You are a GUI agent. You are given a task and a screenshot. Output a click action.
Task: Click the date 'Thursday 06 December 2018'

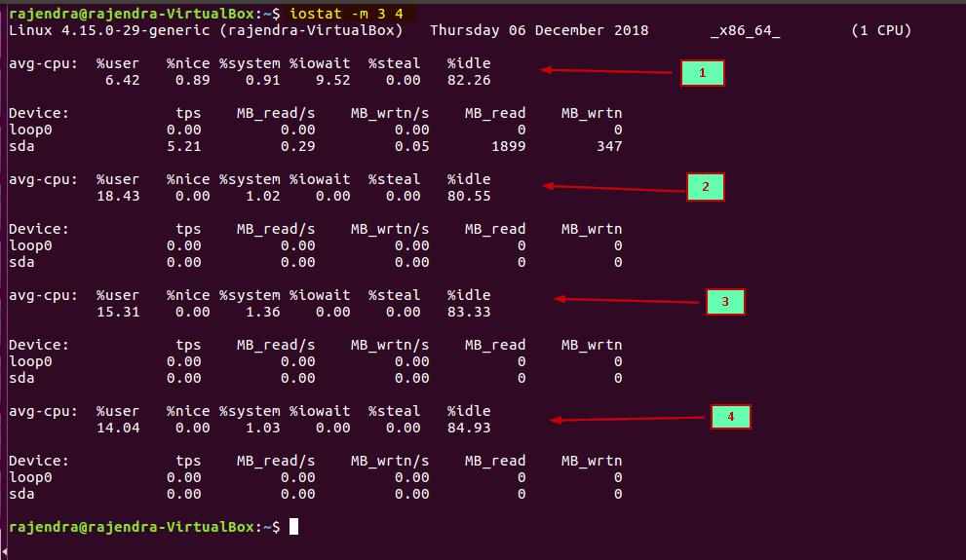[539, 31]
